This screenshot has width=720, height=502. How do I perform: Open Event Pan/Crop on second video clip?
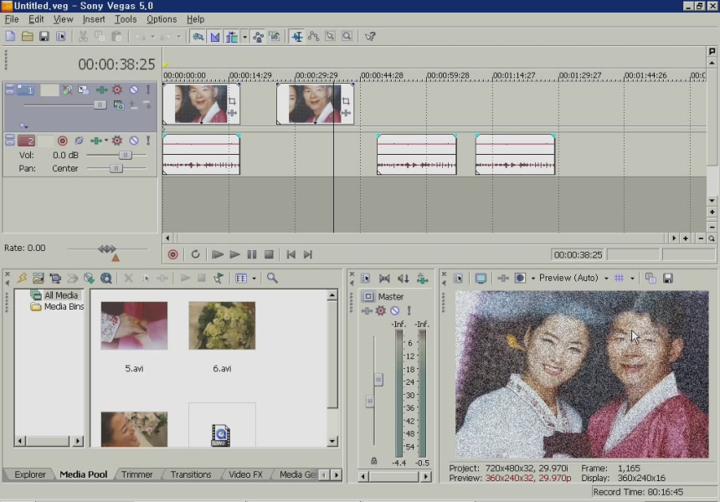346,101
